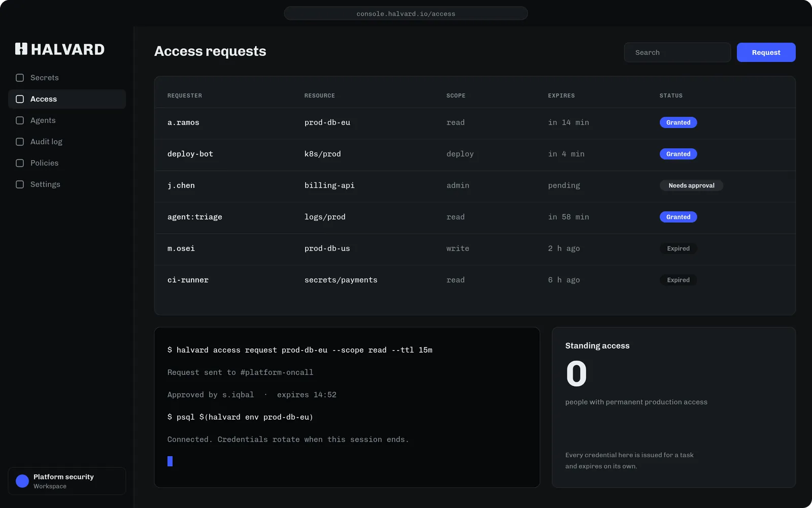This screenshot has height=508, width=812.
Task: Click the Needs approval badge for j.chen
Action: 691,185
